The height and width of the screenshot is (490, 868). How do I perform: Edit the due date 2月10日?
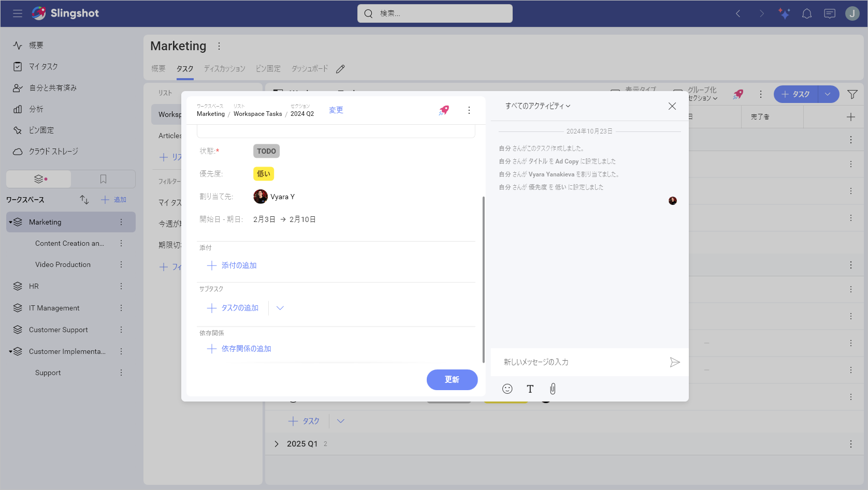(x=302, y=219)
